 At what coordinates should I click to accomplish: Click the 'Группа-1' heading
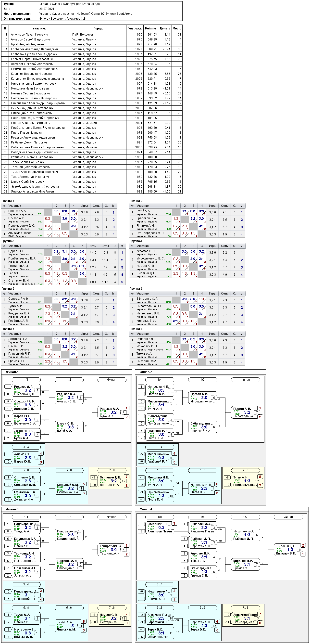click(x=8, y=201)
